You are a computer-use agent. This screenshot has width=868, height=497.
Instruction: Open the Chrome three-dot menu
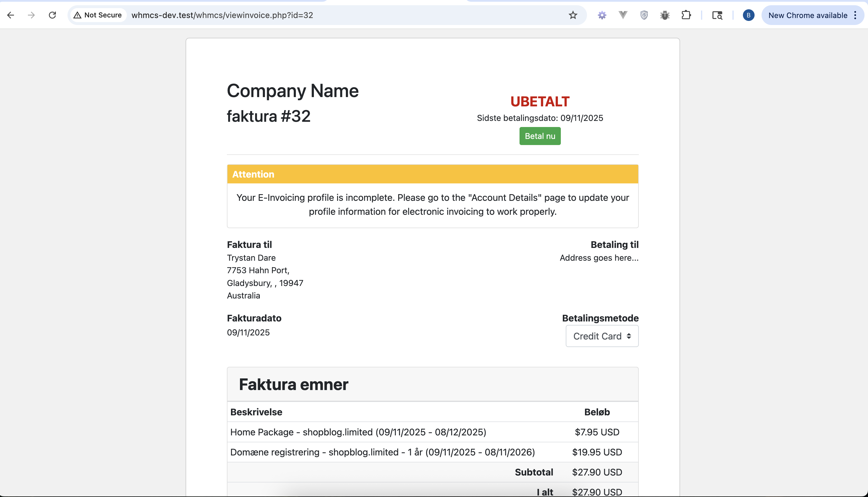855,15
